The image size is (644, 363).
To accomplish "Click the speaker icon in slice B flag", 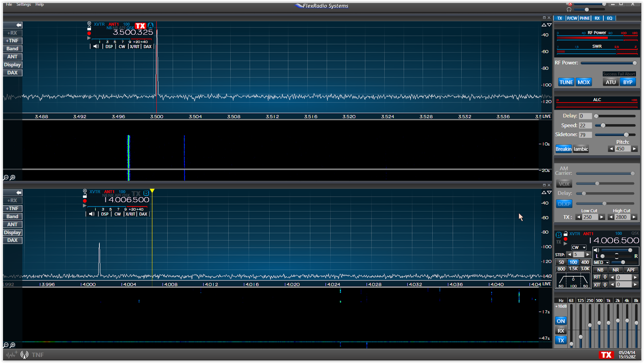I will tap(92, 214).
